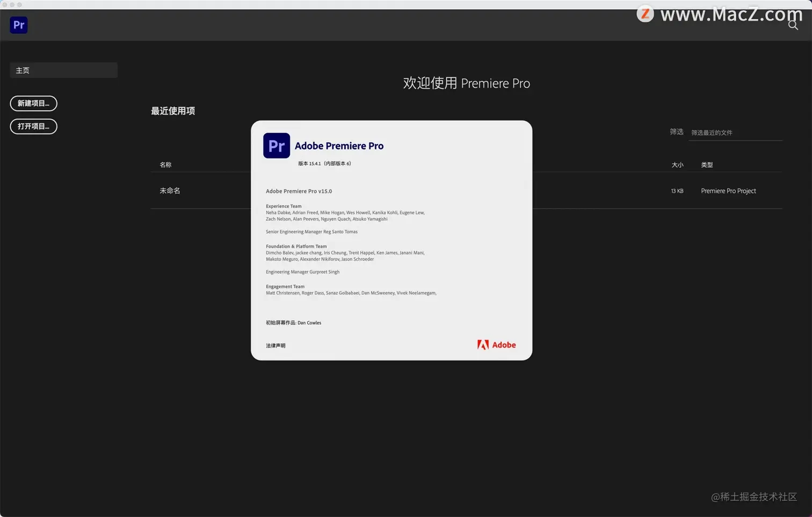Image resolution: width=812 pixels, height=517 pixels.
Task: Click the Premiere Pro app icon in top-left corner
Action: tap(18, 25)
